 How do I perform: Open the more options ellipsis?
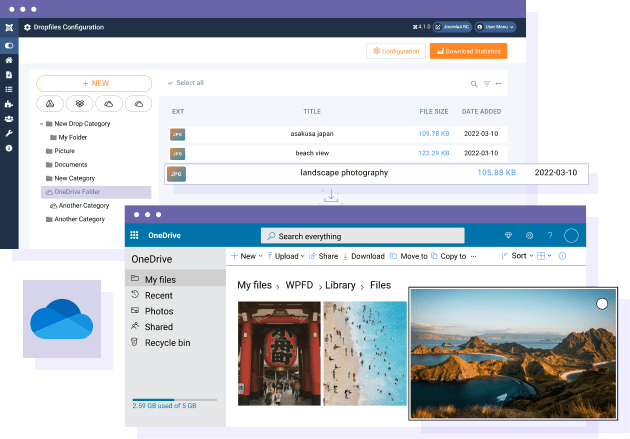[473, 256]
